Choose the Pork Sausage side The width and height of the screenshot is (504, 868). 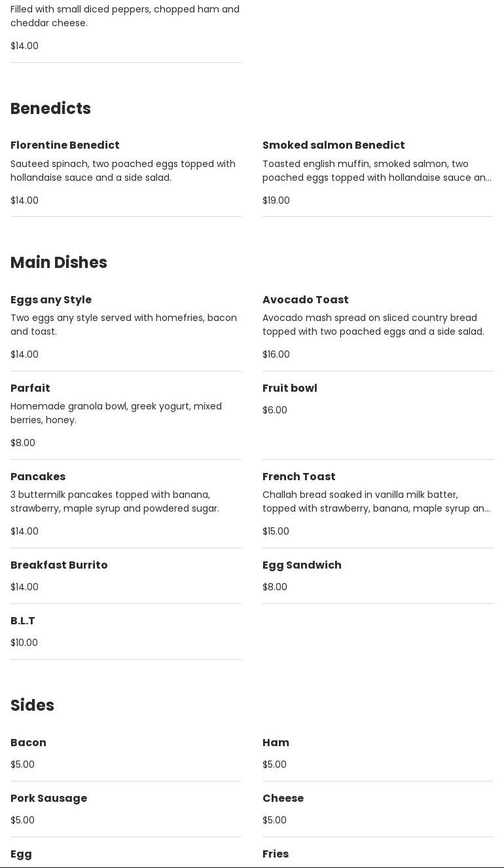coord(48,799)
